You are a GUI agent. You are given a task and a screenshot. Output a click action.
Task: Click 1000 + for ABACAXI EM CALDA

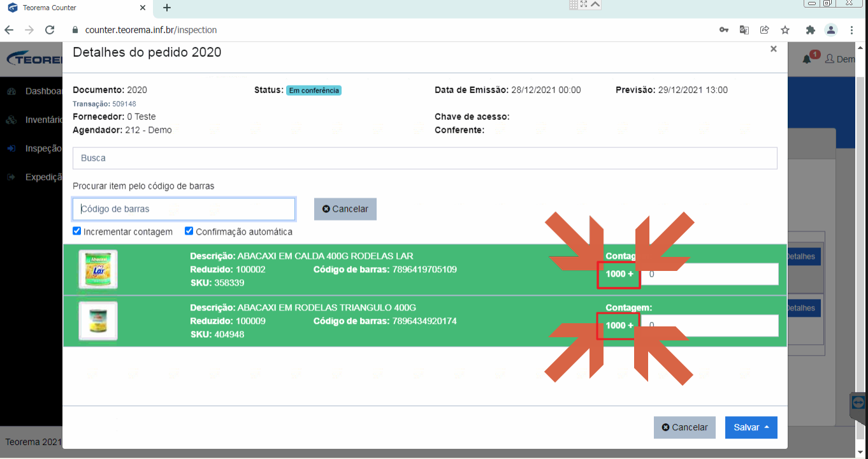[x=619, y=274]
